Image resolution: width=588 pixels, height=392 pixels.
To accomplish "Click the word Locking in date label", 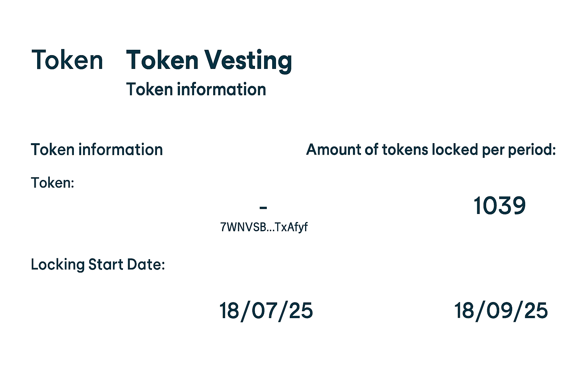I will (58, 265).
